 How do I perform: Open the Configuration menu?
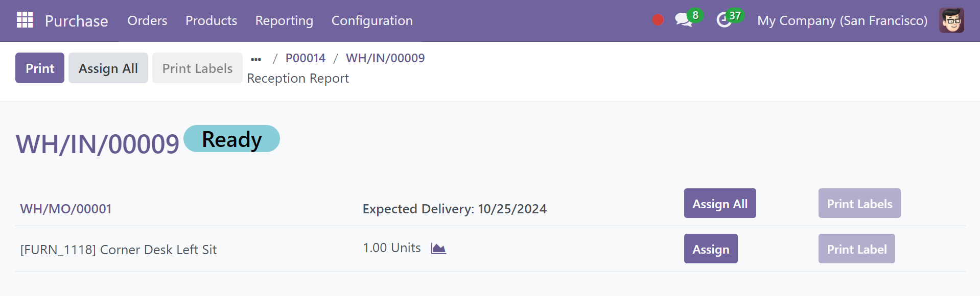(x=372, y=20)
